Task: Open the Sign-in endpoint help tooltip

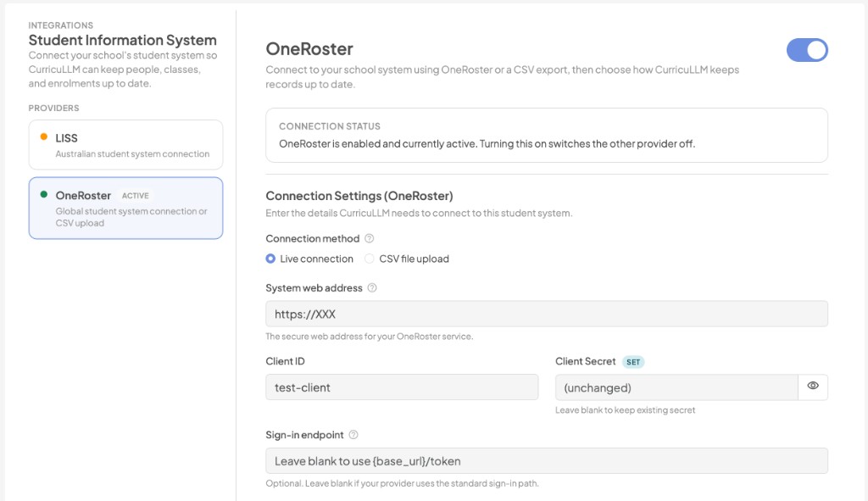Action: (x=355, y=434)
